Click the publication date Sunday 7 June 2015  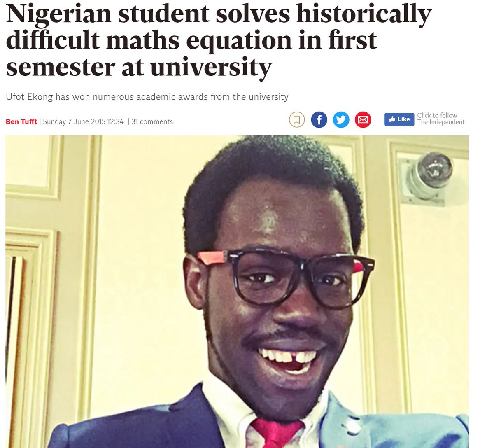tap(74, 121)
